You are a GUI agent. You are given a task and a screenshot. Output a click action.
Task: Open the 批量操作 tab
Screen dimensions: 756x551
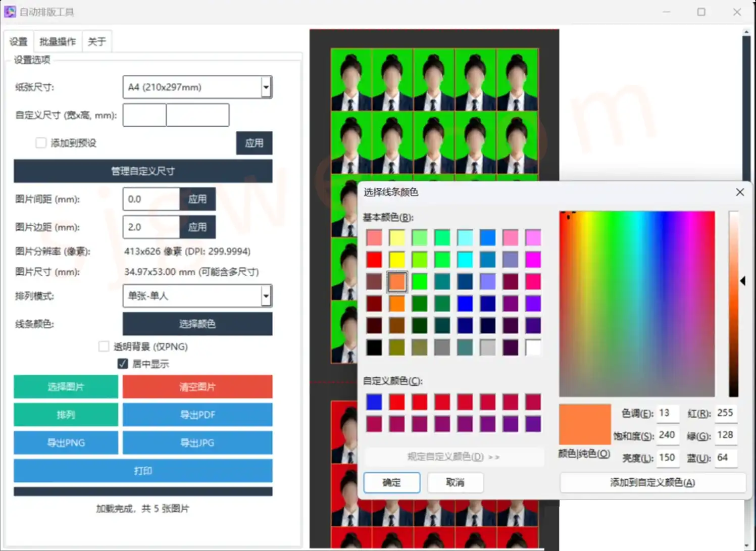point(58,41)
